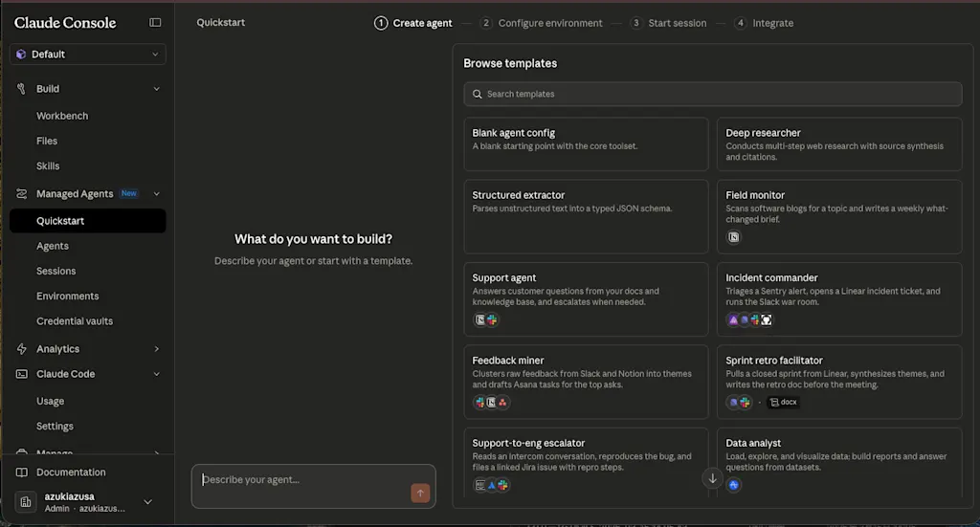Select the Blank agent config template
This screenshot has height=527, width=980.
[x=586, y=144]
